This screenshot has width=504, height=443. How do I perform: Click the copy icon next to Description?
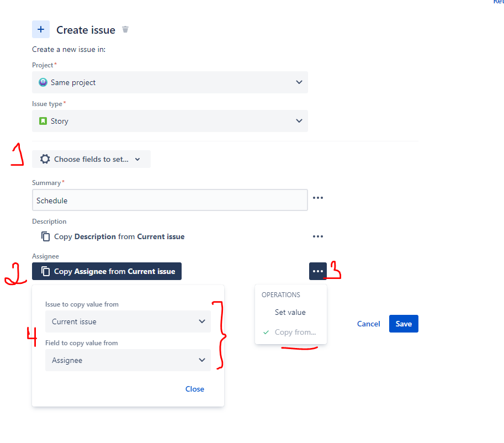45,236
